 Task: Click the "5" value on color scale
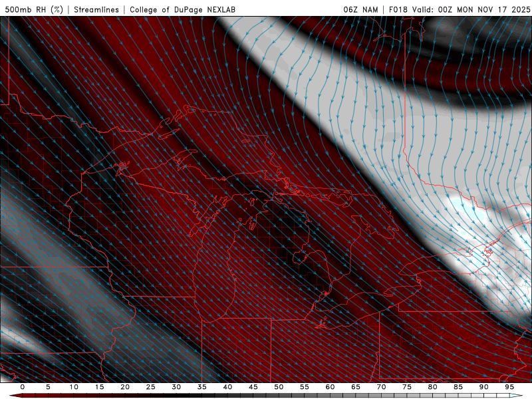click(x=48, y=387)
